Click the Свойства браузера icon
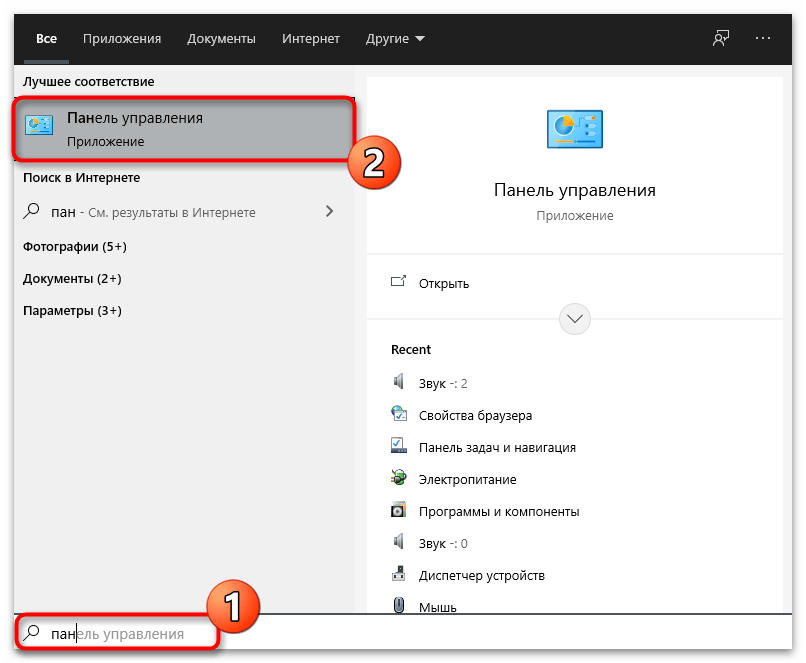The width and height of the screenshot is (806, 663). 399,415
